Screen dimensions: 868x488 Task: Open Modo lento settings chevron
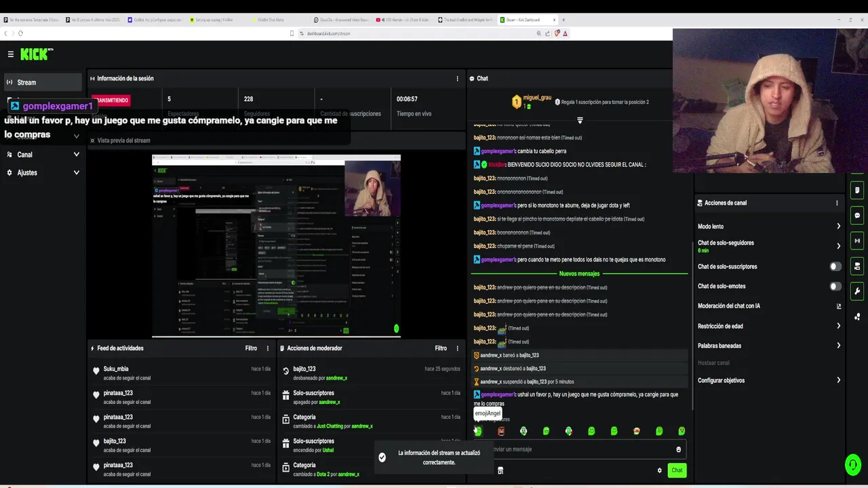[838, 226]
